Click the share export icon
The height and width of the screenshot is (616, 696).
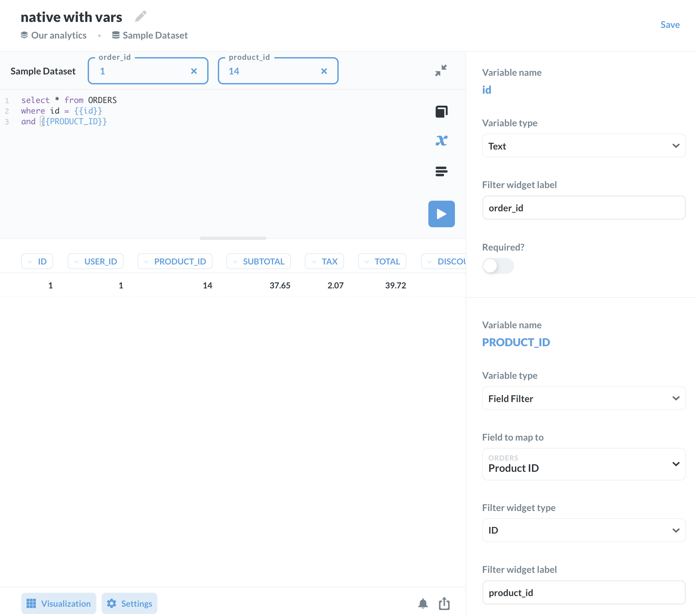point(444,603)
